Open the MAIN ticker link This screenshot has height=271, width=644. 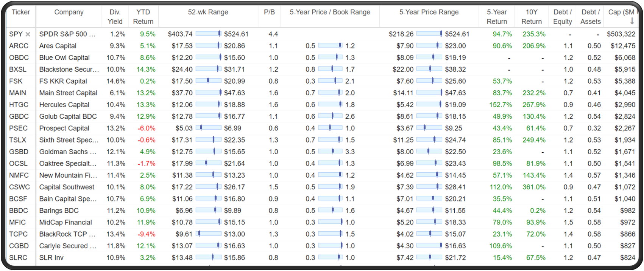click(x=18, y=93)
